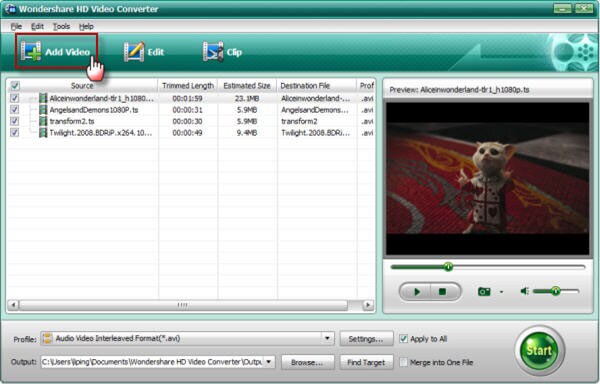This screenshot has height=384, width=600.
Task: Click the 00:00:49 trimmed length cell
Action: (187, 133)
